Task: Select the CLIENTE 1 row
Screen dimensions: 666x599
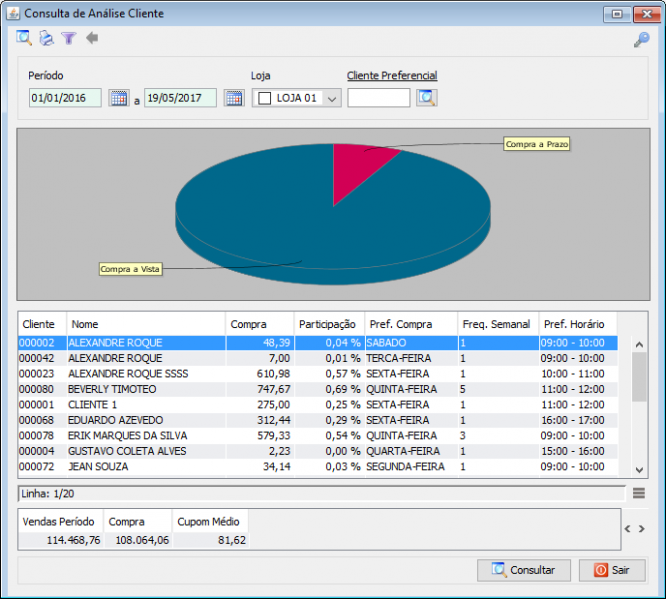Action: click(x=318, y=404)
